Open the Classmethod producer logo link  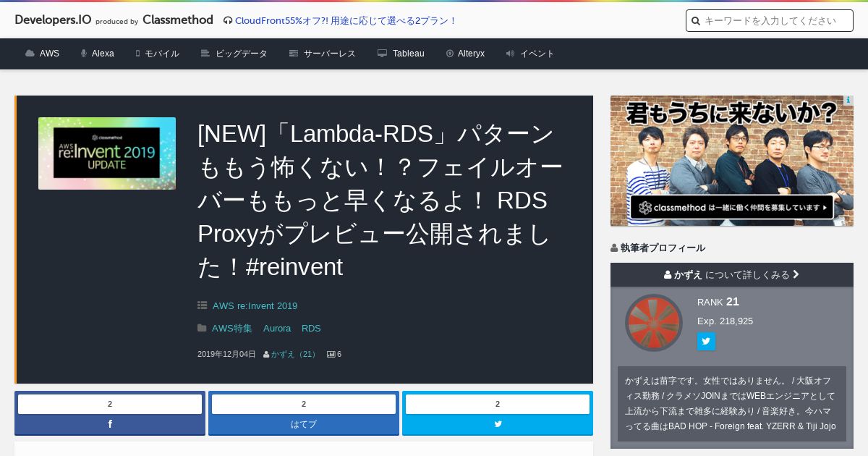[178, 20]
